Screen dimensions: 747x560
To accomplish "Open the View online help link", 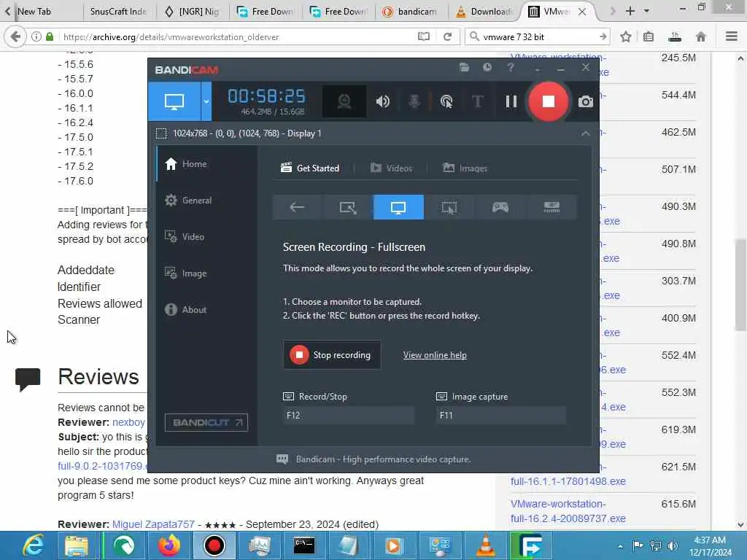I will (435, 355).
